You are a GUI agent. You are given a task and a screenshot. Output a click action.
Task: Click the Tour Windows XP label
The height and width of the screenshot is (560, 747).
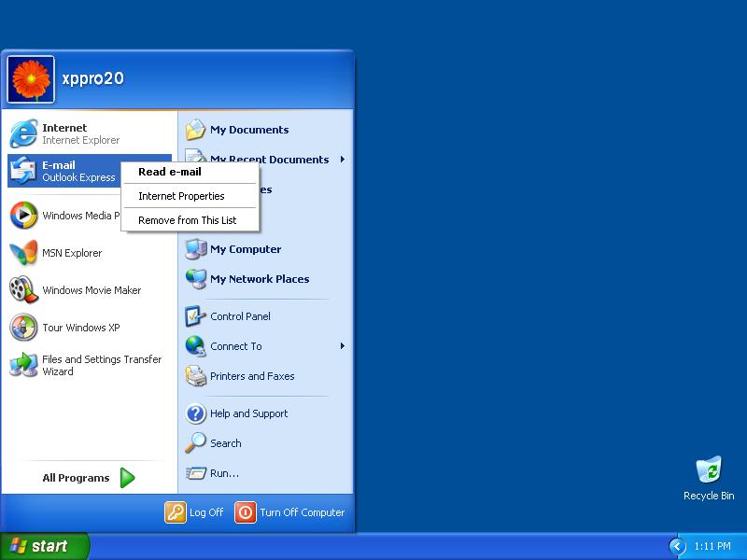coord(81,328)
